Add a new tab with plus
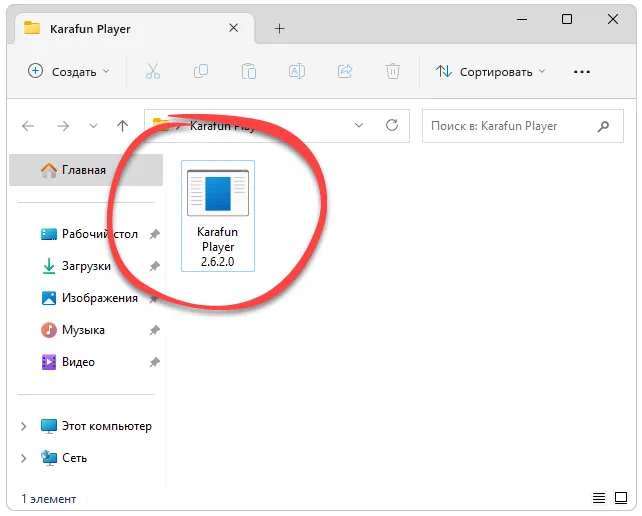This screenshot has width=642, height=516. [x=279, y=29]
